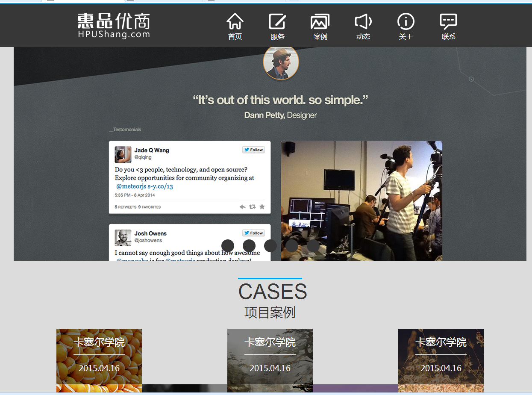Open the s-y.co/13 link
532x395 pixels.
[x=160, y=186]
